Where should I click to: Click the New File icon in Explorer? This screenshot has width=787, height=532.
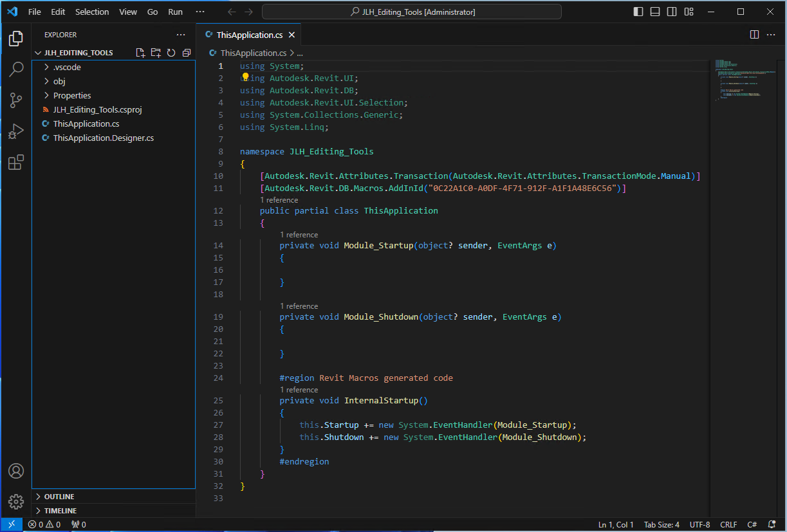pos(140,53)
